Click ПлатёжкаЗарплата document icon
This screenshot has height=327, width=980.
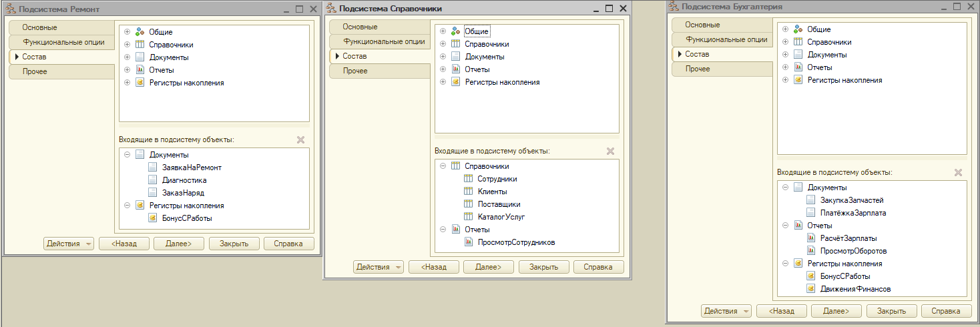(x=810, y=212)
